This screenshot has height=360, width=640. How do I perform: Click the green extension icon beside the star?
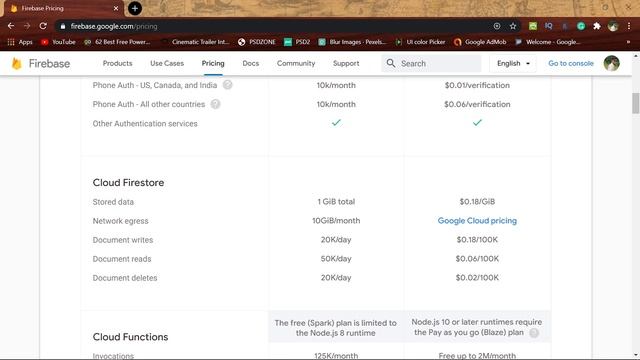click(533, 26)
